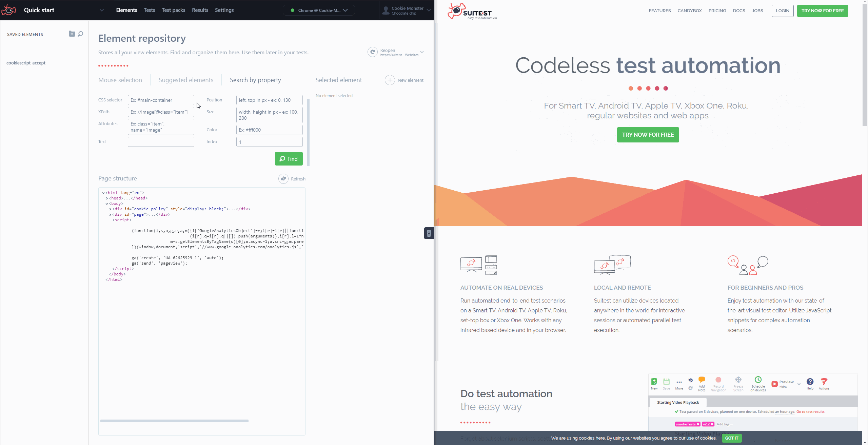The height and width of the screenshot is (445, 868).
Task: Click the Reopen app circular arrow icon
Action: (x=372, y=52)
